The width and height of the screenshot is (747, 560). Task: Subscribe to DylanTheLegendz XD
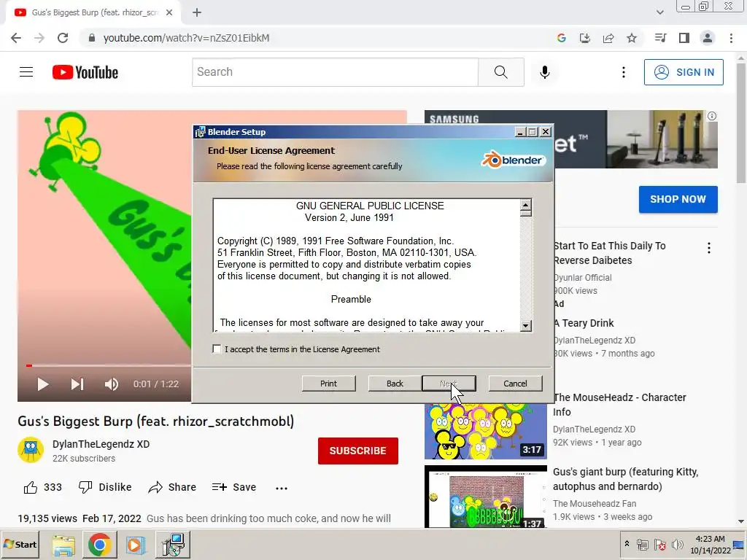pos(357,451)
